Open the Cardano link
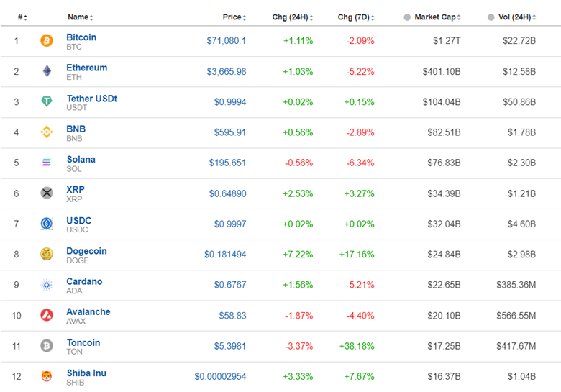This screenshot has height=392, width=561. coord(84,281)
